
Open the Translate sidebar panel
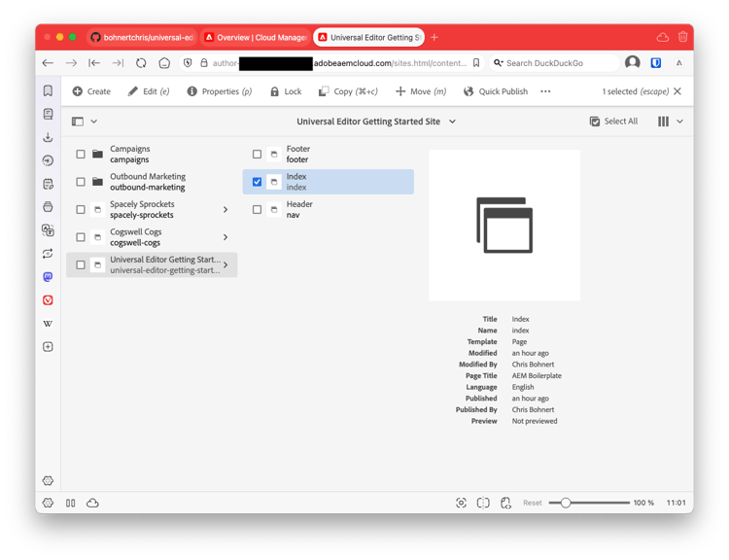point(48,230)
